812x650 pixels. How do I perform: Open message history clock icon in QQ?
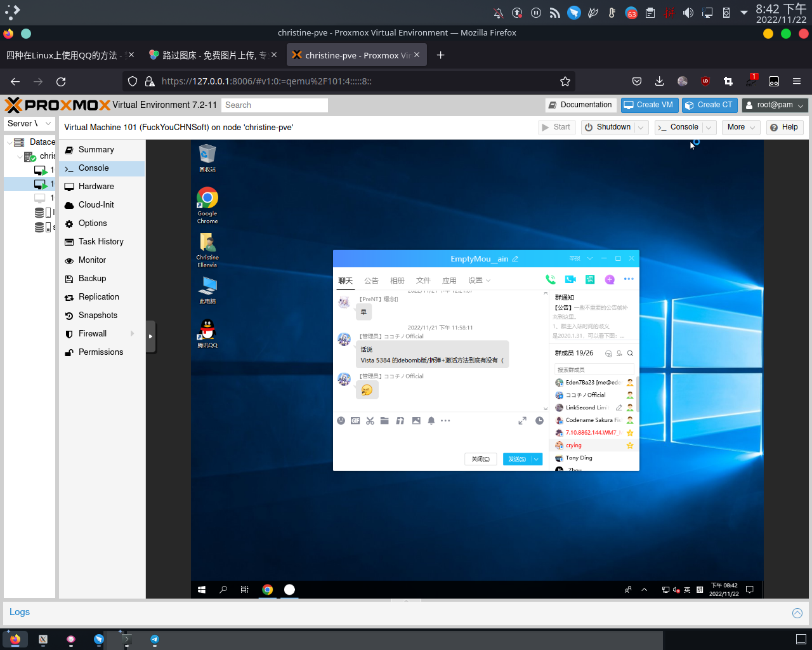coord(539,421)
